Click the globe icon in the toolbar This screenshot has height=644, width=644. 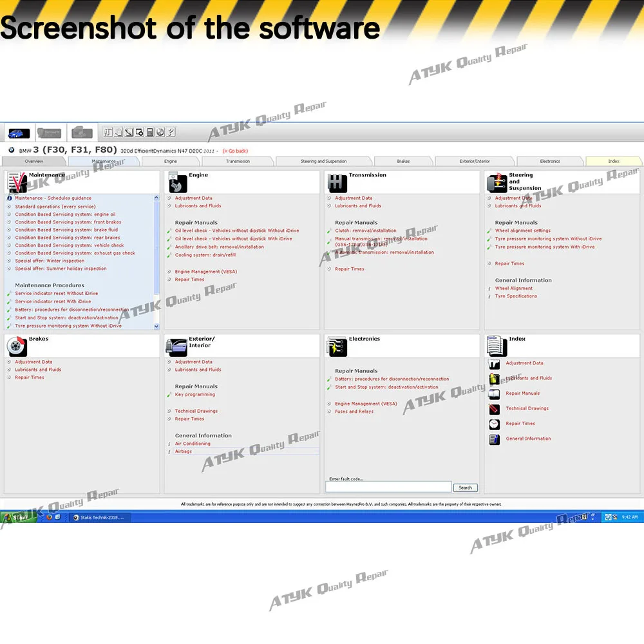click(160, 132)
